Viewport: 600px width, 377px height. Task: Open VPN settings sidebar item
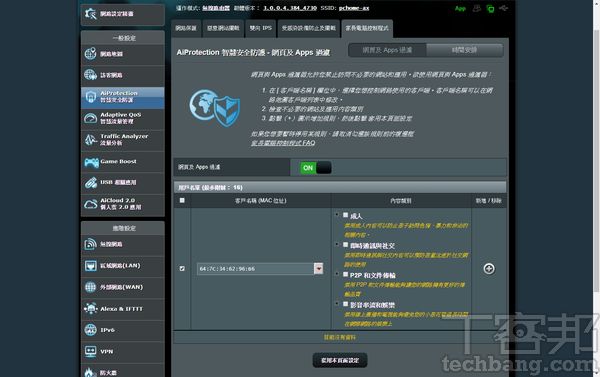tap(122, 351)
